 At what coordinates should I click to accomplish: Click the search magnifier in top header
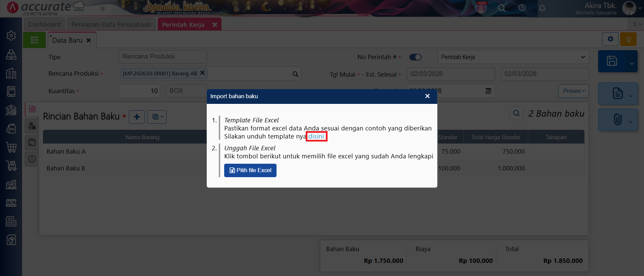click(501, 8)
